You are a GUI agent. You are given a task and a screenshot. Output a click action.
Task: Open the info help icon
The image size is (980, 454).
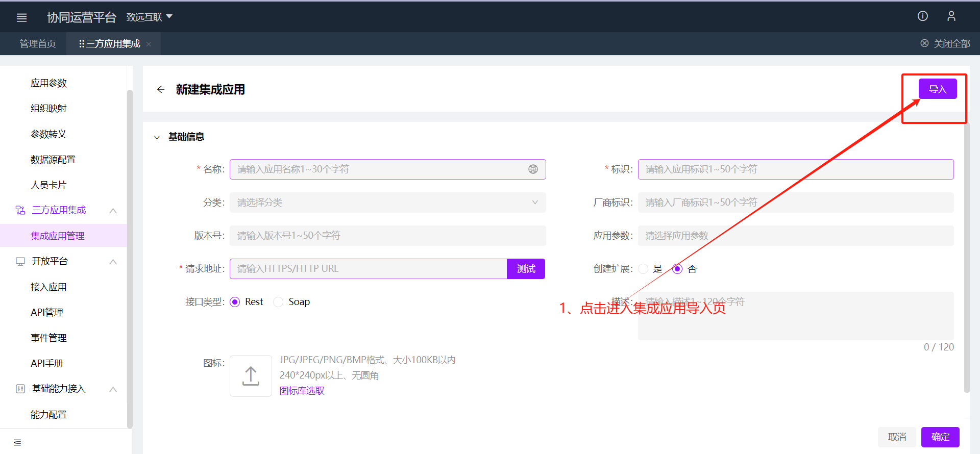[x=923, y=16]
